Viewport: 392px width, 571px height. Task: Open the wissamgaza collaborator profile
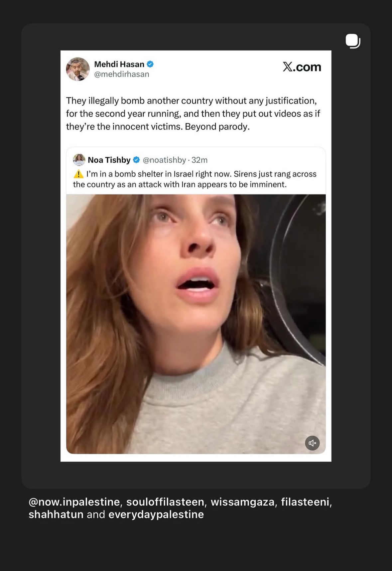point(242,501)
